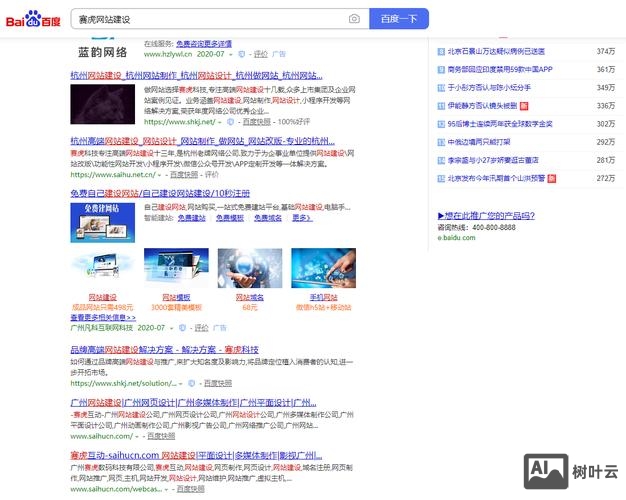Viewport: 626px width, 500px height.
Task: Click the Baidu logo
Action: 33,19
